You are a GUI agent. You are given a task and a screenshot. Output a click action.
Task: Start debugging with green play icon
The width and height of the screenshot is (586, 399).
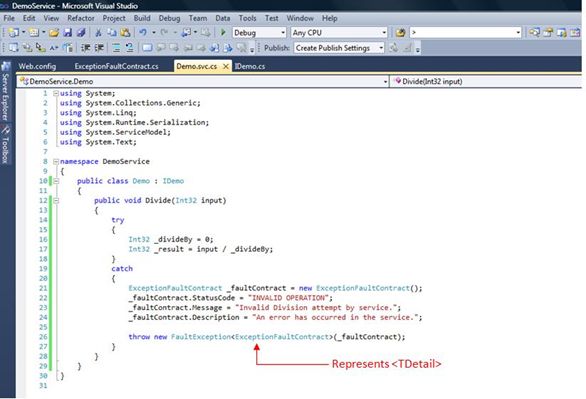[x=223, y=33]
